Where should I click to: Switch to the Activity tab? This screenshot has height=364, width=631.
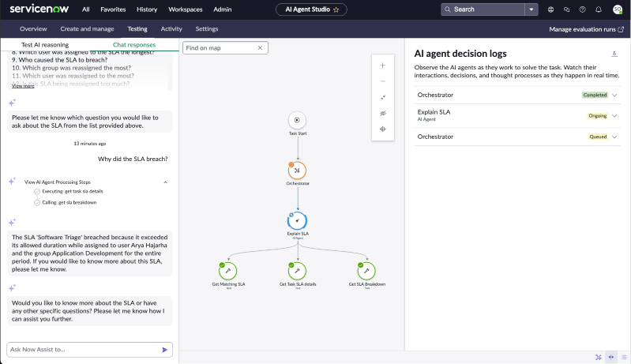click(171, 29)
